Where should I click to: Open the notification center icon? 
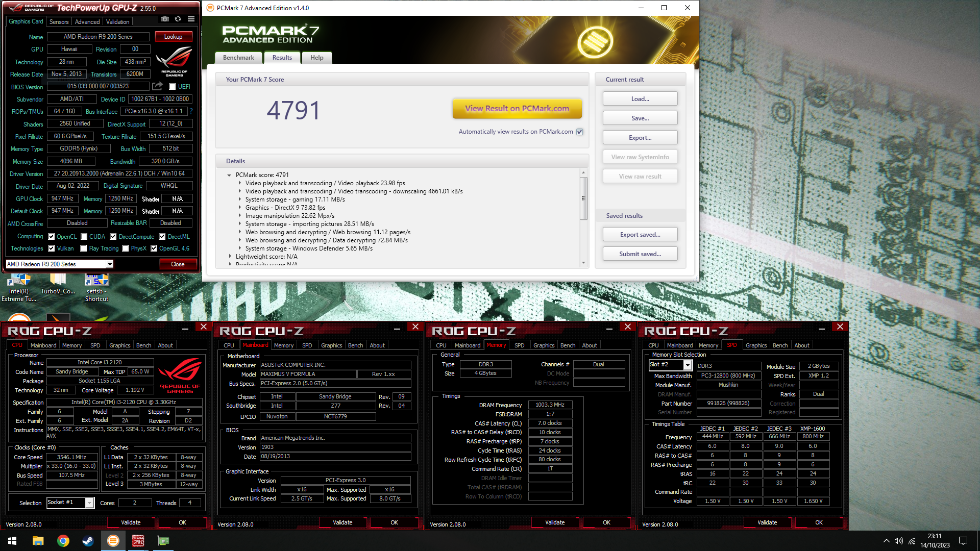tap(963, 541)
